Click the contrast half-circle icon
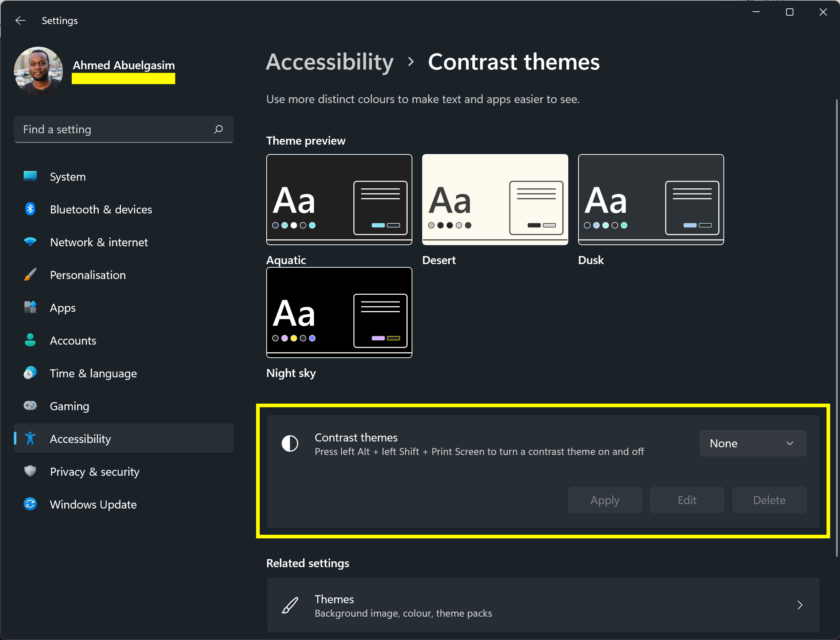Viewport: 840px width, 640px height. click(290, 443)
